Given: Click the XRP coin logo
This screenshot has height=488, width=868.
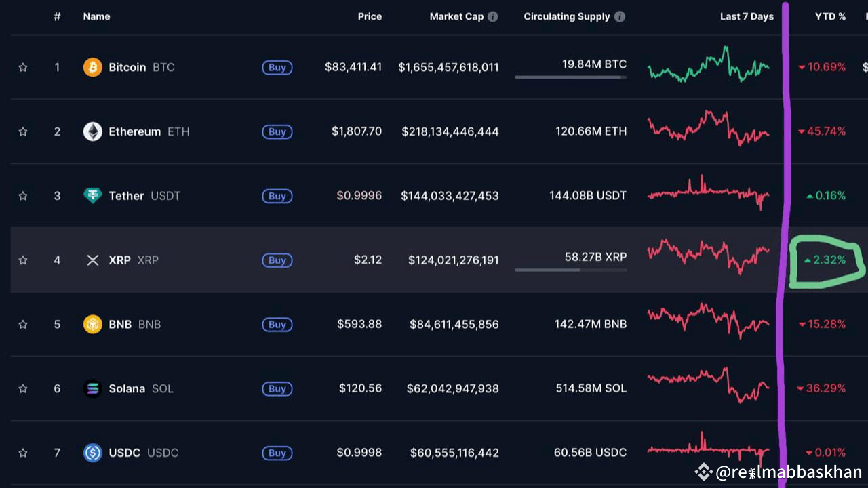Looking at the screenshot, I should coord(92,260).
